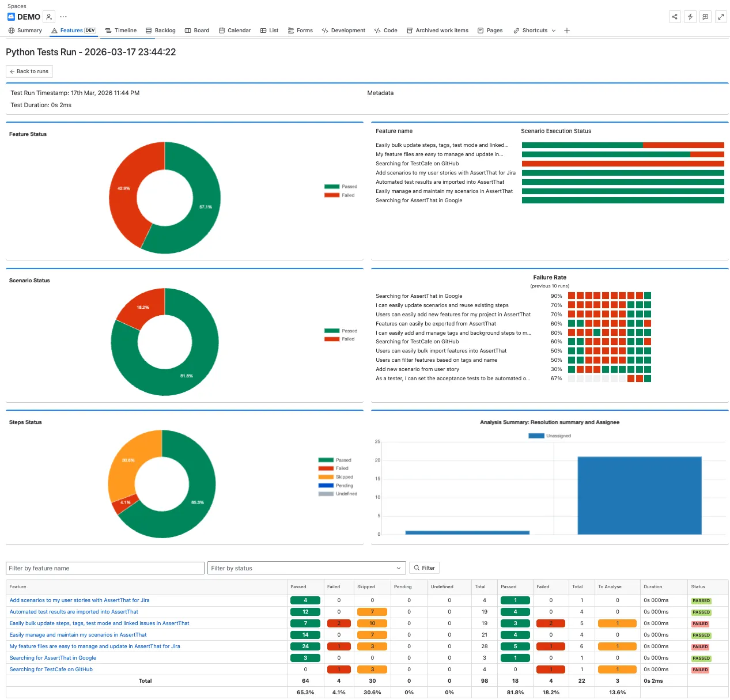
Task: Open the Add scenarios to my user stories table link
Action: point(80,600)
